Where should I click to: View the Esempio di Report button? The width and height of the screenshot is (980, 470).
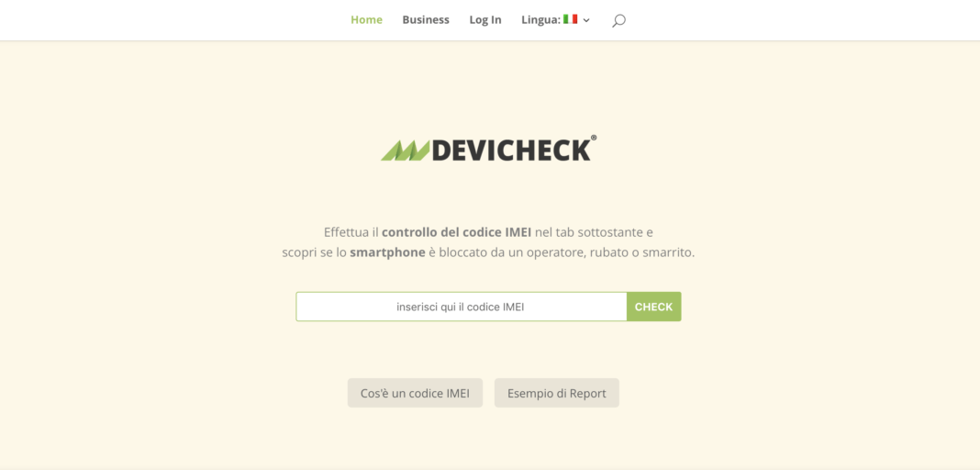tap(556, 393)
